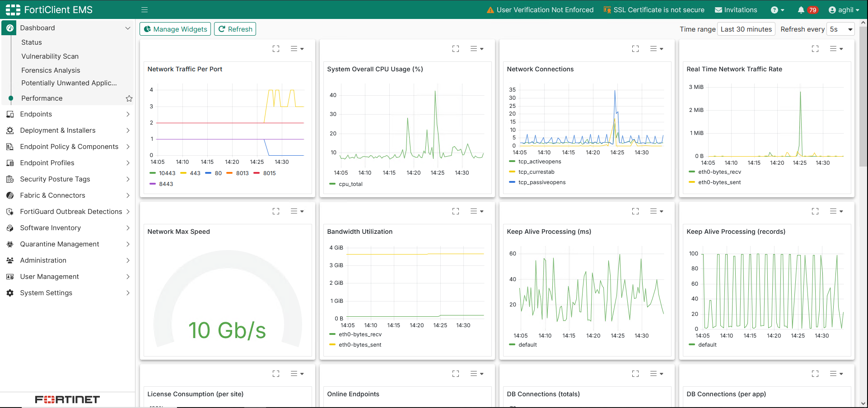Open Vulnerability Scan dashboard page
The width and height of the screenshot is (868, 408).
(50, 56)
